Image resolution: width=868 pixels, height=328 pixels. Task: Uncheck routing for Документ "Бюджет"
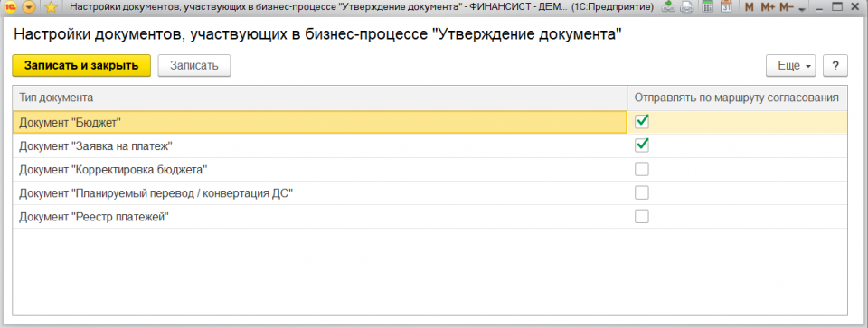pyautogui.click(x=642, y=121)
